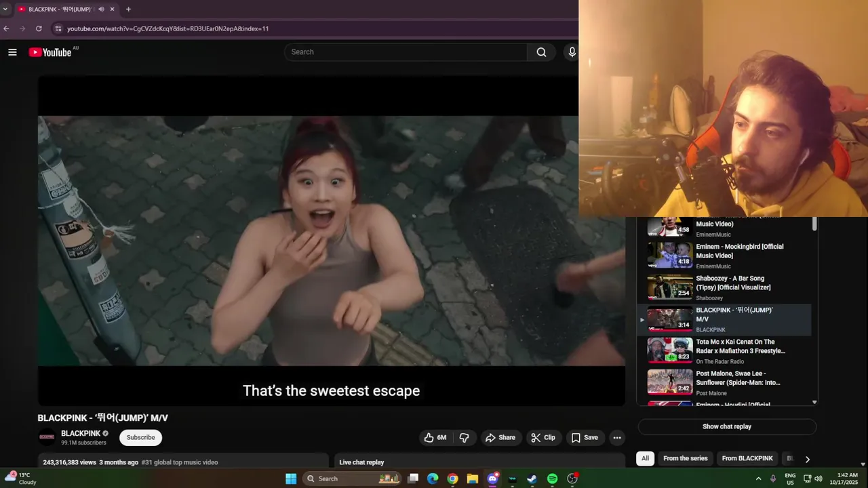Select the BLACKPINK JUMP browser tab
Screen dimensions: 868x488
pos(66,9)
